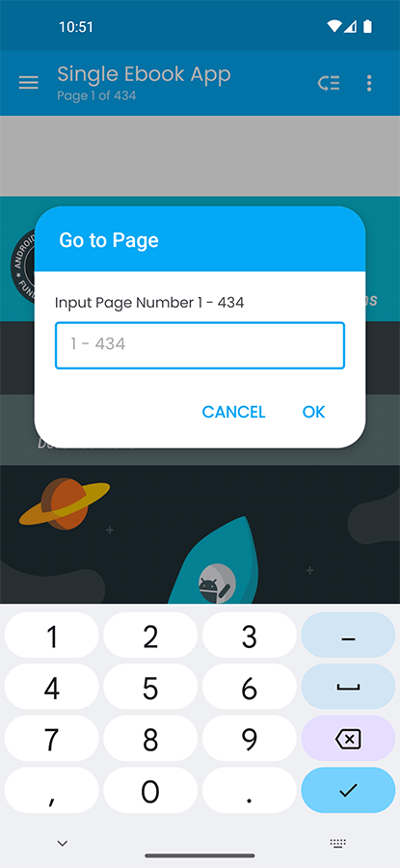Image resolution: width=400 pixels, height=868 pixels.
Task: Tap the rocket illustration behind dialog
Action: click(217, 562)
